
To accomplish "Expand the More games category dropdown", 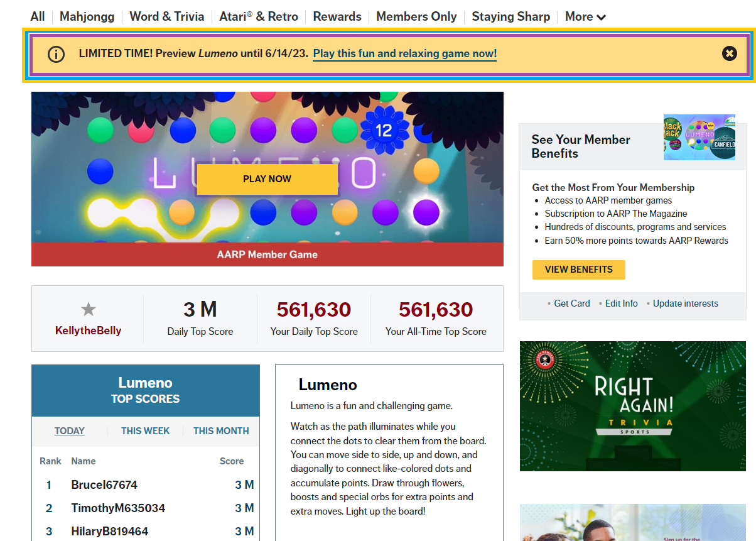I will click(x=585, y=17).
